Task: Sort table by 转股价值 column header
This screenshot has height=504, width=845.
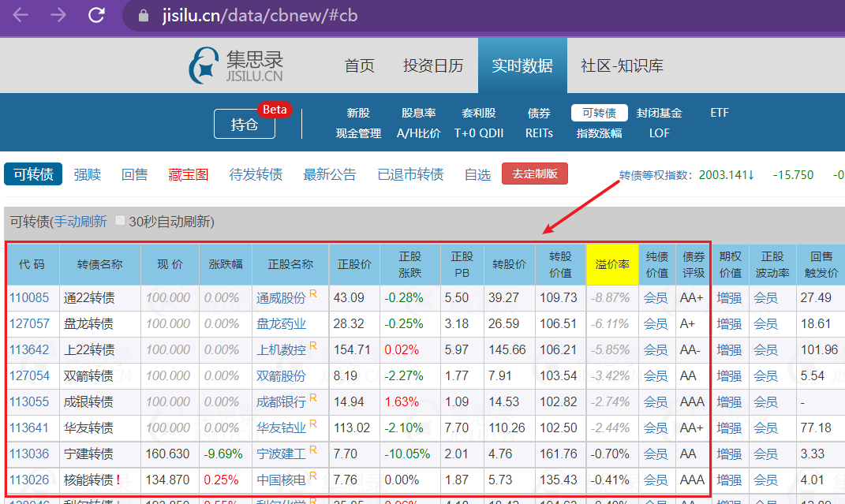Action: pos(560,264)
